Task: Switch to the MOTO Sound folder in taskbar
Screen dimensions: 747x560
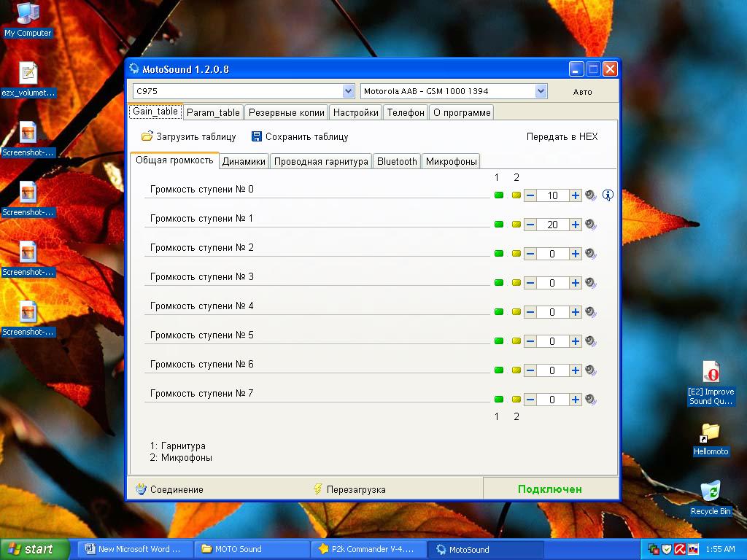Action: coord(252,549)
